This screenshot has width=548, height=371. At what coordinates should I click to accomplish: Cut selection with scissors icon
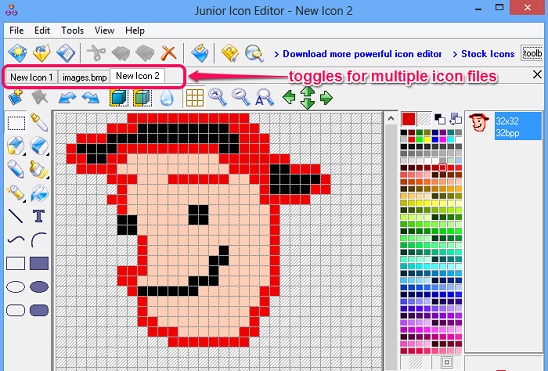[96, 53]
